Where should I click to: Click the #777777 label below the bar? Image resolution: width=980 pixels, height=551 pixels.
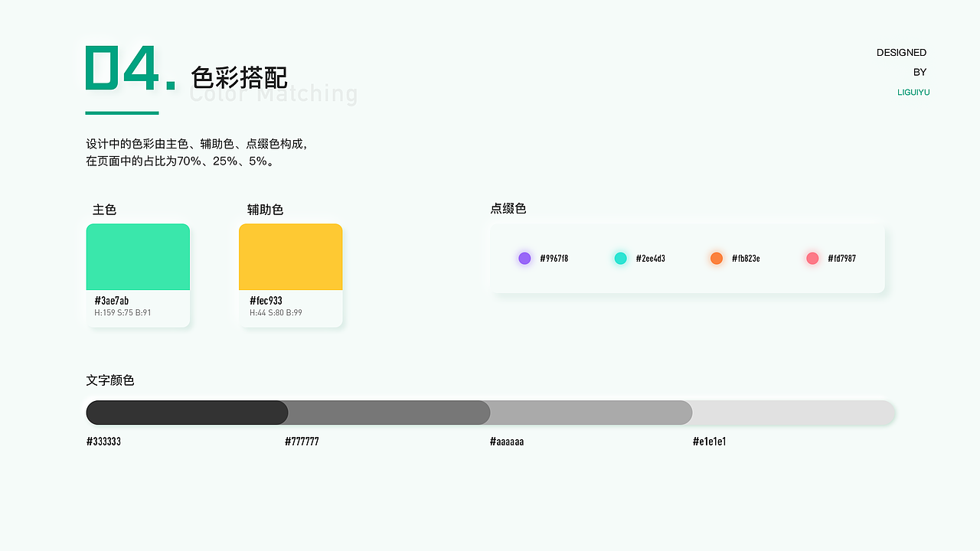(302, 442)
